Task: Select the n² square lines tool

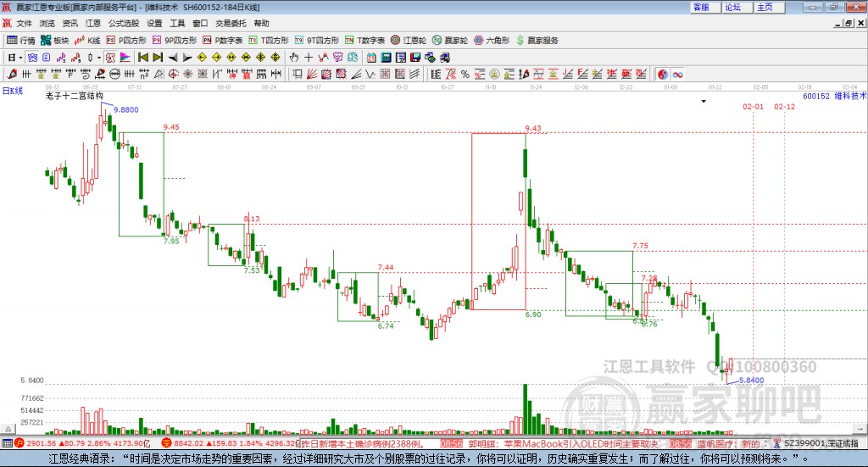Action: [144, 74]
